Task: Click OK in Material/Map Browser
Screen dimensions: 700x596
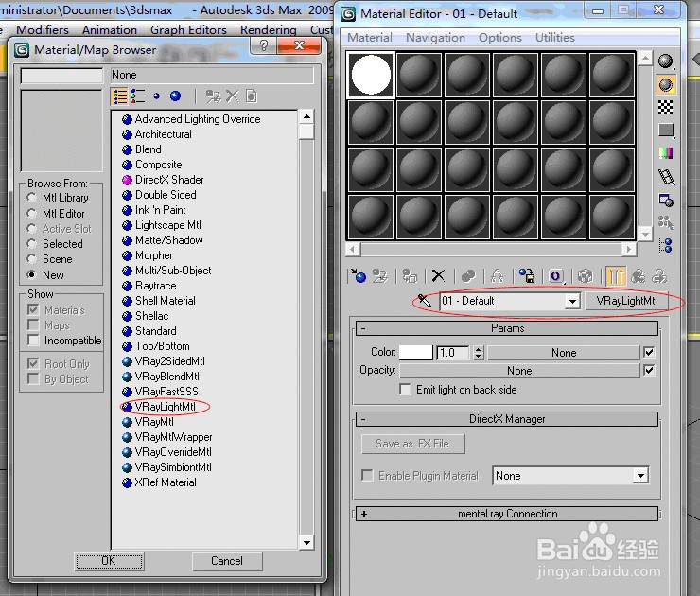Action: 109,561
